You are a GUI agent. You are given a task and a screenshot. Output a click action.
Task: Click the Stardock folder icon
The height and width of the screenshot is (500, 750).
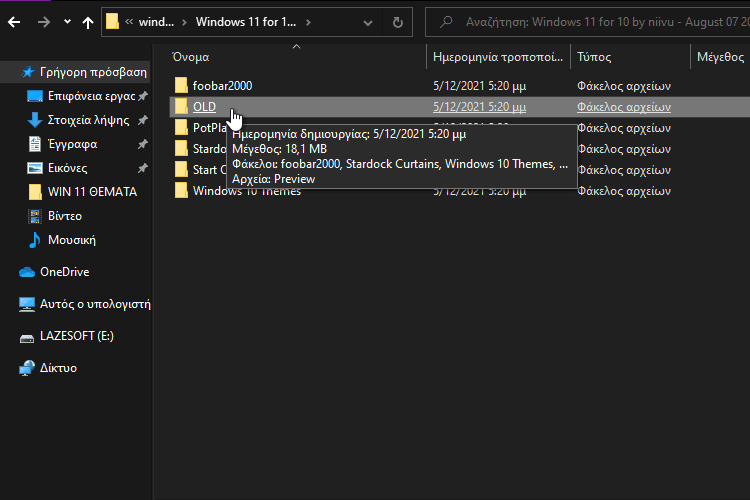pyautogui.click(x=181, y=148)
